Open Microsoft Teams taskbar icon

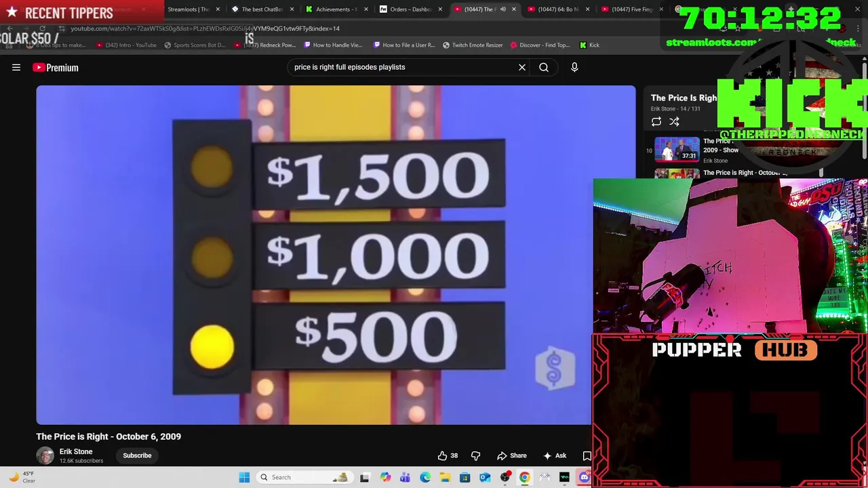(405, 477)
